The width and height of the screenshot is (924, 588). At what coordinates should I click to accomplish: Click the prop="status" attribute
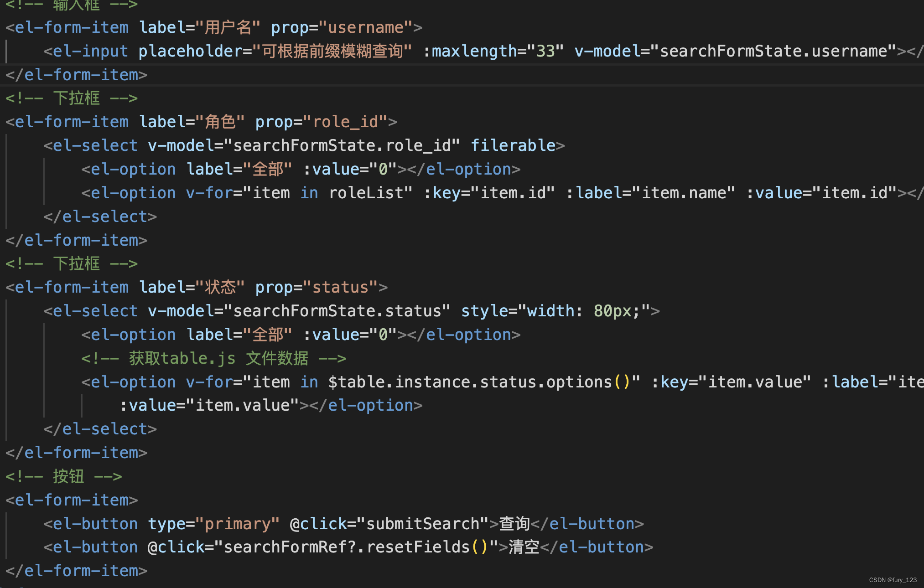click(317, 288)
